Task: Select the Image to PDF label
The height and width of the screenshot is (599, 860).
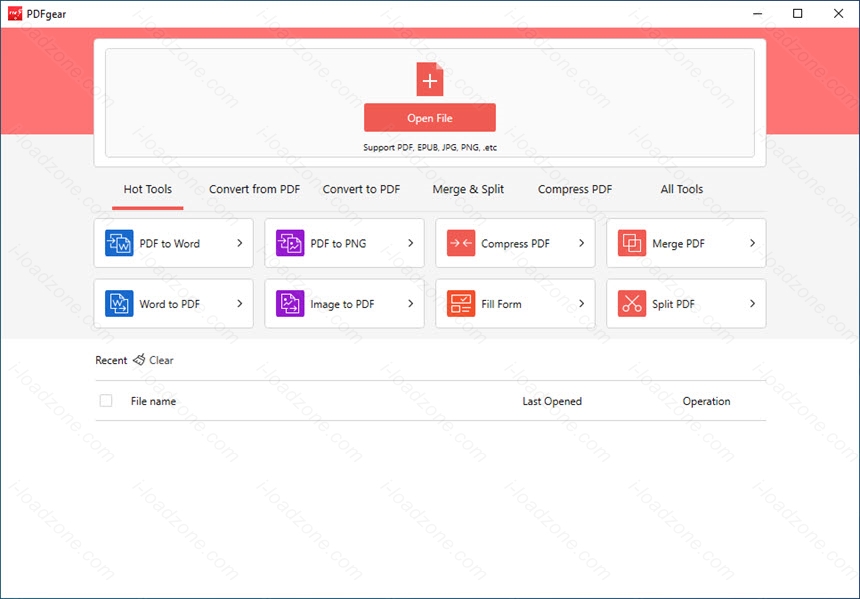Action: [342, 304]
